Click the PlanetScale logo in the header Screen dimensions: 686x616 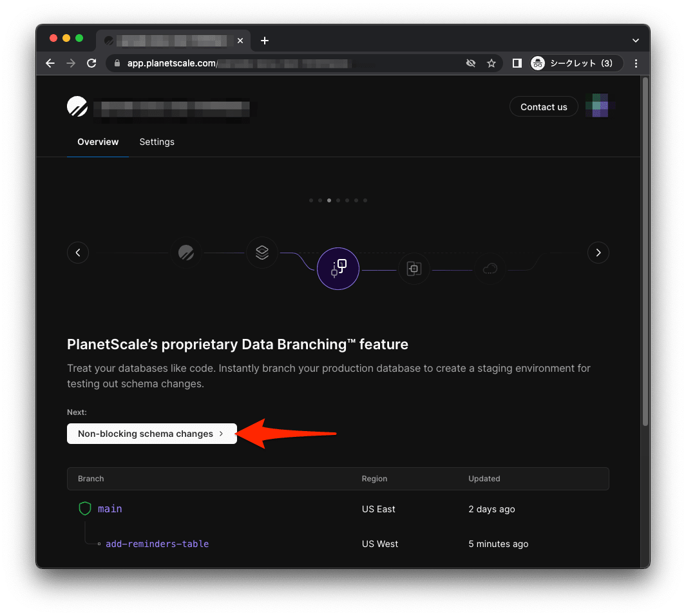coord(77,107)
